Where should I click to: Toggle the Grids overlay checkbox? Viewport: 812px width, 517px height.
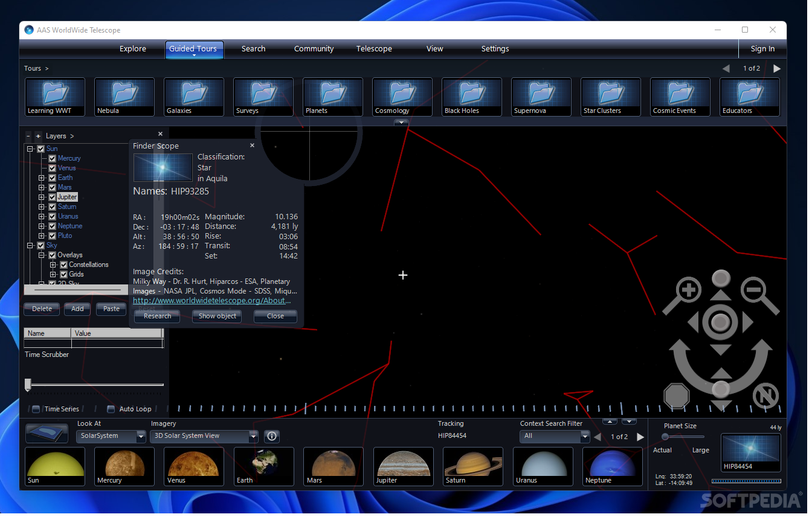click(63, 274)
